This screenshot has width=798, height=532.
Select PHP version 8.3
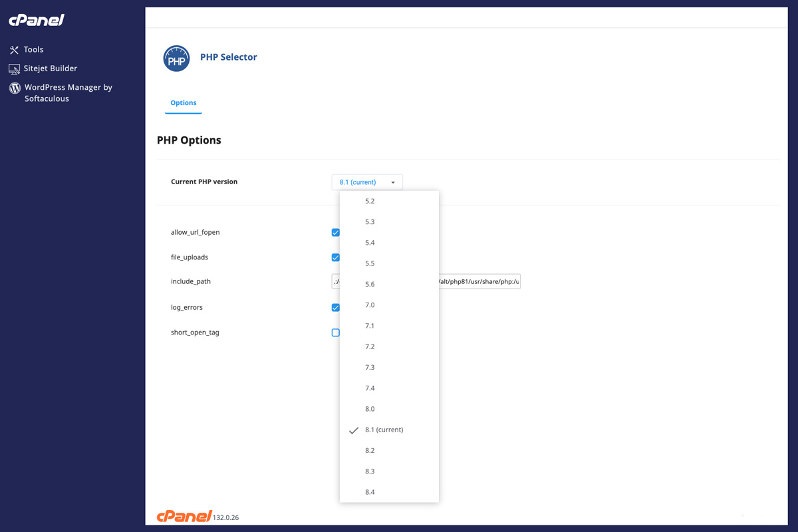(389, 471)
